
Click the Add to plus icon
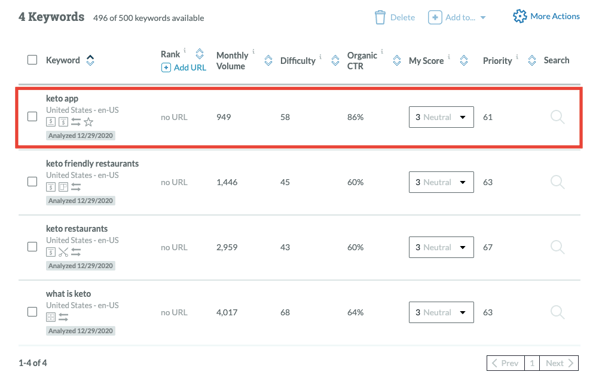pyautogui.click(x=435, y=17)
